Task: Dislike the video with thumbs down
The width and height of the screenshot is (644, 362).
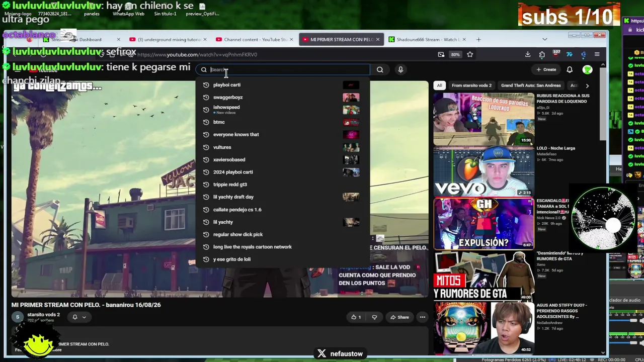Action: pos(374,317)
